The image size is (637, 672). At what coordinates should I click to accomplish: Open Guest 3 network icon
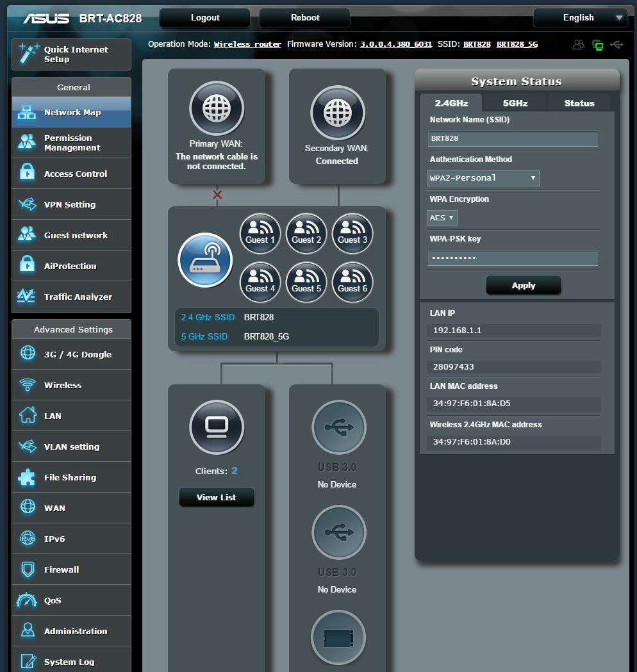point(352,234)
